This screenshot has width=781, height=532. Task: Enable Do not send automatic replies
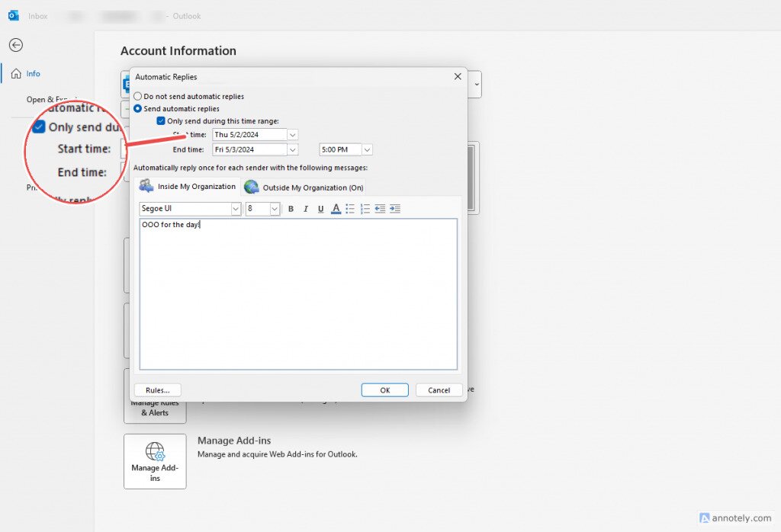point(137,96)
